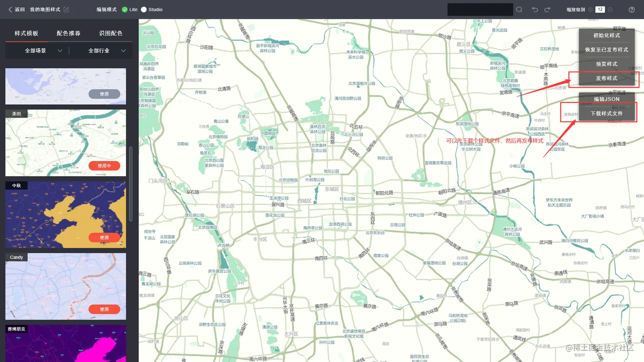Choose 编辑JSON from the menu
644x362 pixels.
(x=607, y=99)
